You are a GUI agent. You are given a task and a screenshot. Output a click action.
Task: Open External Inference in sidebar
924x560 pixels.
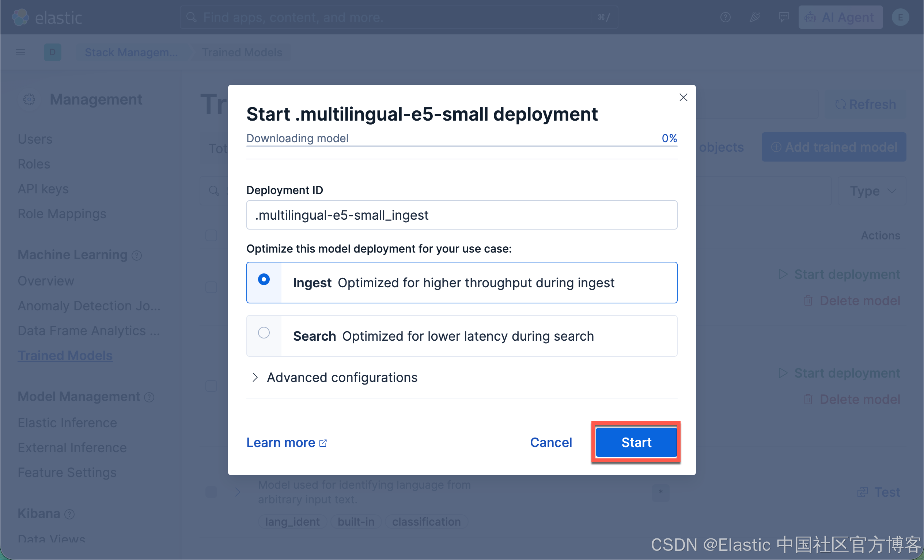[x=72, y=447]
